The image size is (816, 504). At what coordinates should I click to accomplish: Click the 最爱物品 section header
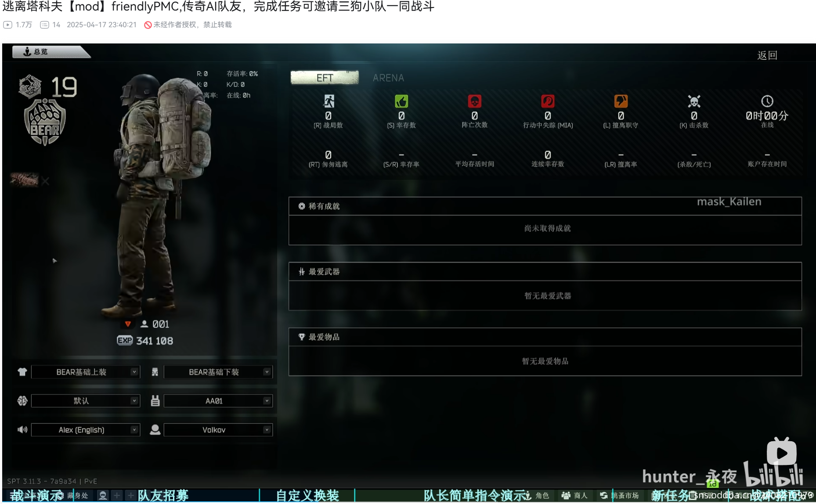pos(545,337)
